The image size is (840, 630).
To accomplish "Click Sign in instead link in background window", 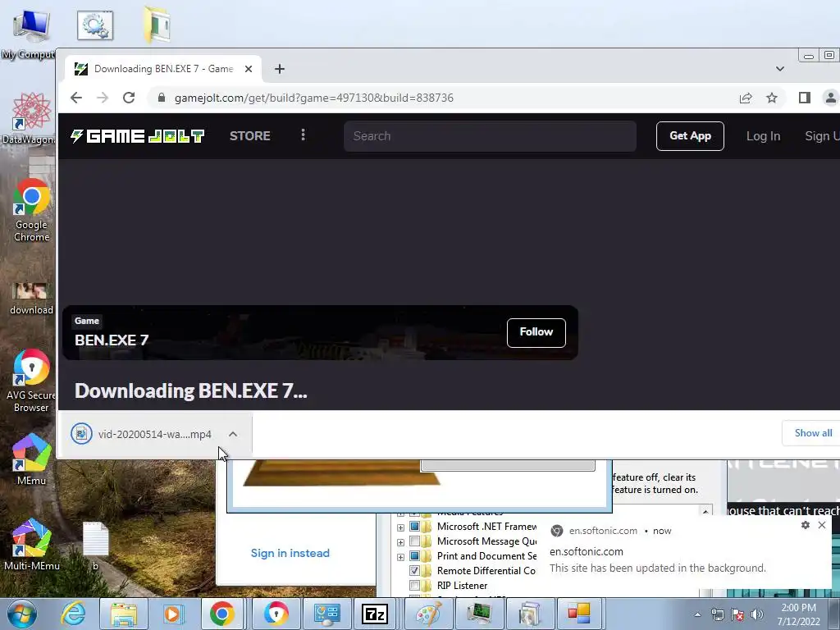I will [290, 553].
